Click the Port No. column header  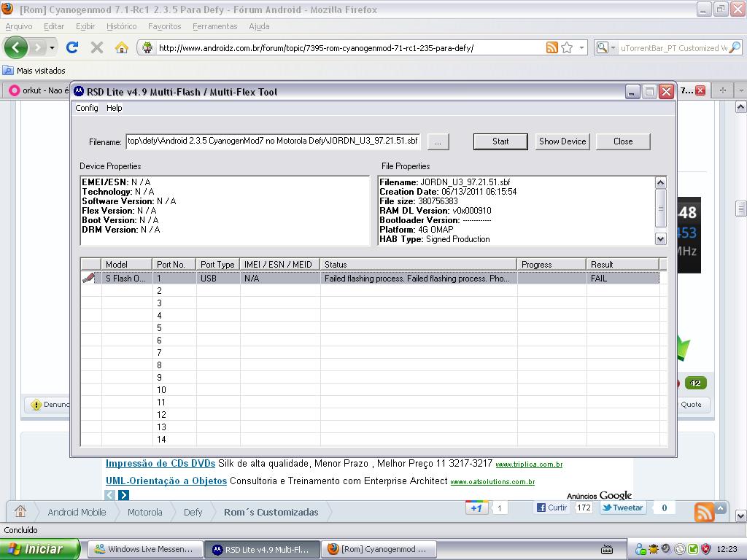tap(174, 264)
